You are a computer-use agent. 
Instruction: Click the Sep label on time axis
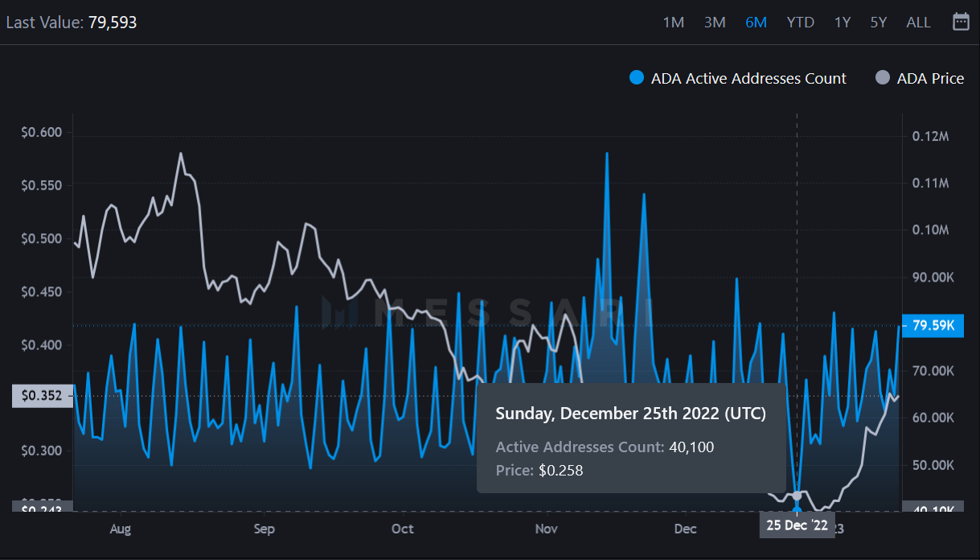point(264,529)
